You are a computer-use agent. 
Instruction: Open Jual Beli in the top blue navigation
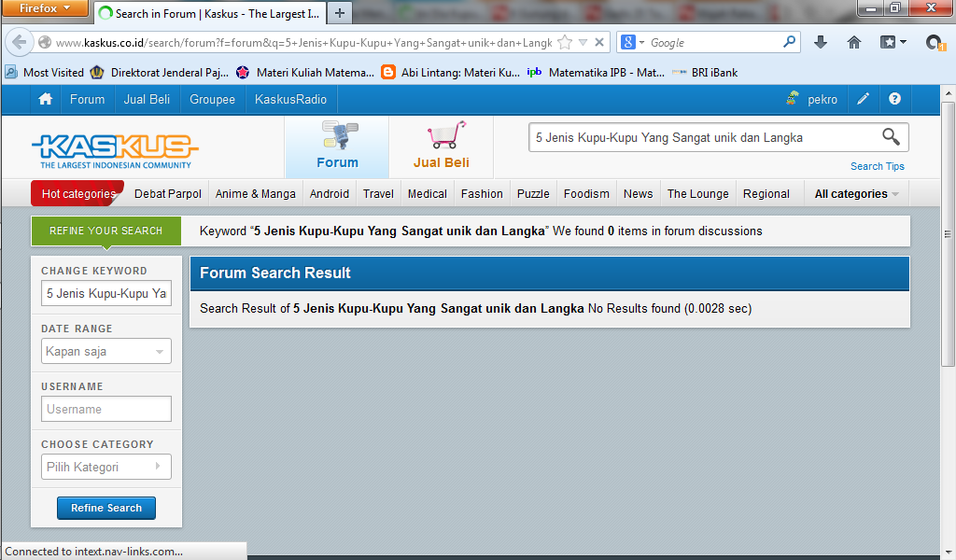147,99
